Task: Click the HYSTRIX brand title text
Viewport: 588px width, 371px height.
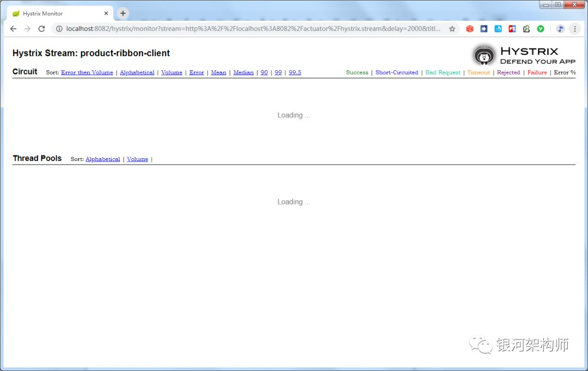Action: [x=529, y=51]
